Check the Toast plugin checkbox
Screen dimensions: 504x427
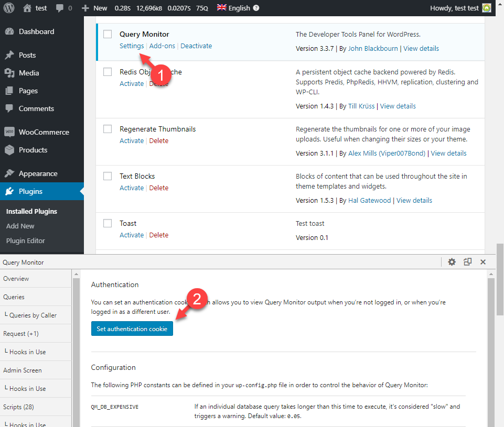[x=108, y=223]
